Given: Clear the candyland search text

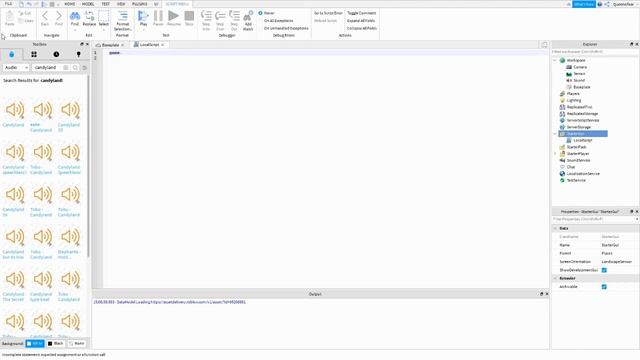Looking at the screenshot, I should [66, 67].
